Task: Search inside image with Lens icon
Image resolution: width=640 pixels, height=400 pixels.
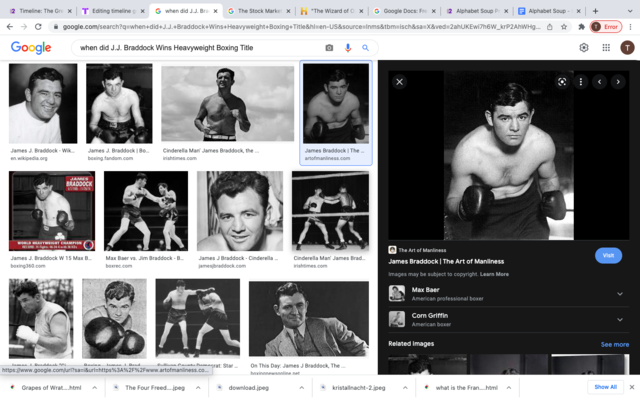Action: coord(562,82)
